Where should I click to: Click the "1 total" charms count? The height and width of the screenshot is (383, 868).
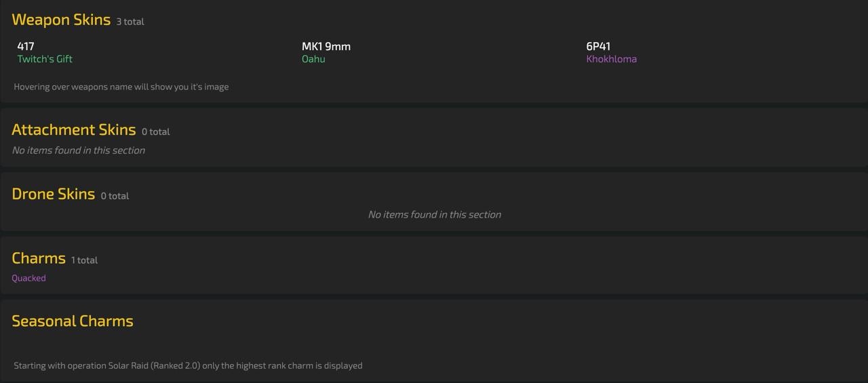(85, 260)
